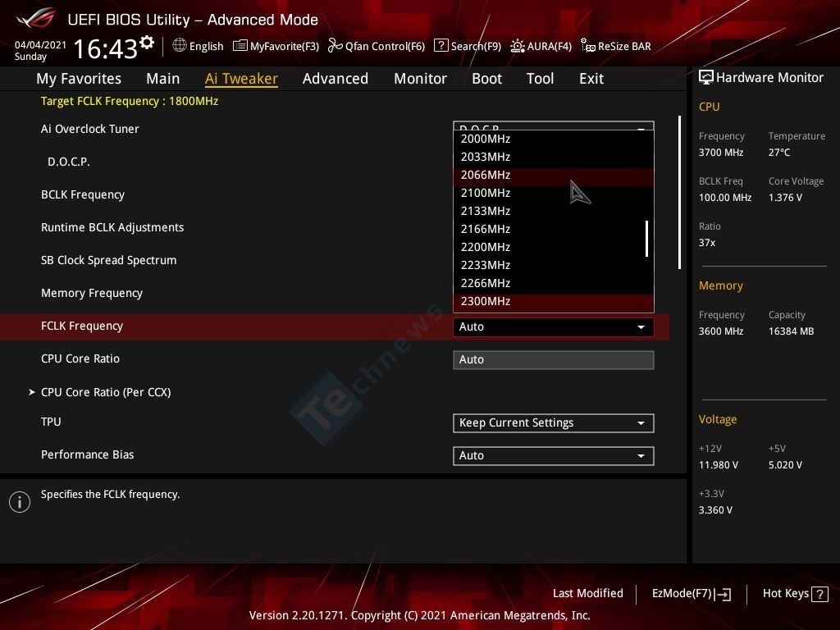Switch to Main tab
This screenshot has width=840, height=630.
point(163,79)
